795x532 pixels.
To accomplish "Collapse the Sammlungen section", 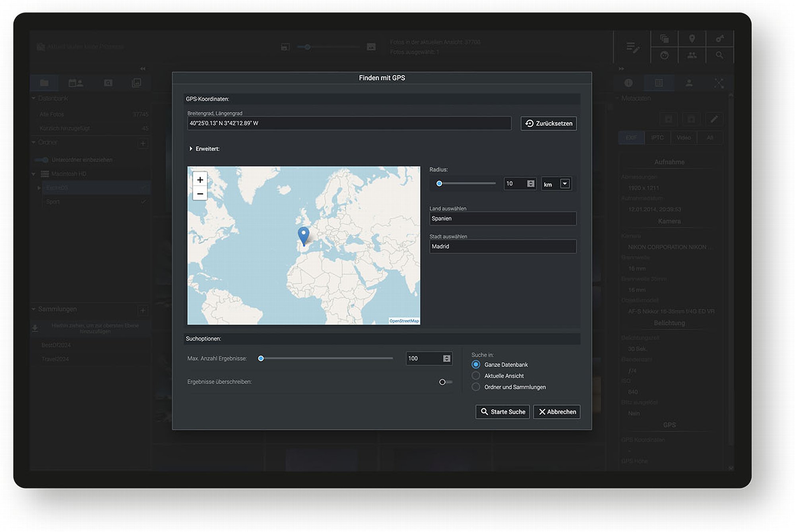I will (33, 309).
